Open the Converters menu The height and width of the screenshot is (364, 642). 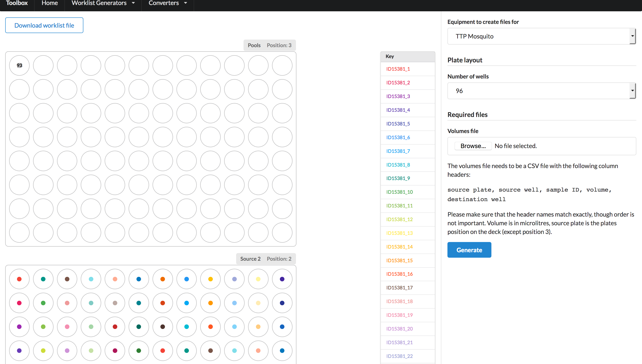pyautogui.click(x=164, y=3)
